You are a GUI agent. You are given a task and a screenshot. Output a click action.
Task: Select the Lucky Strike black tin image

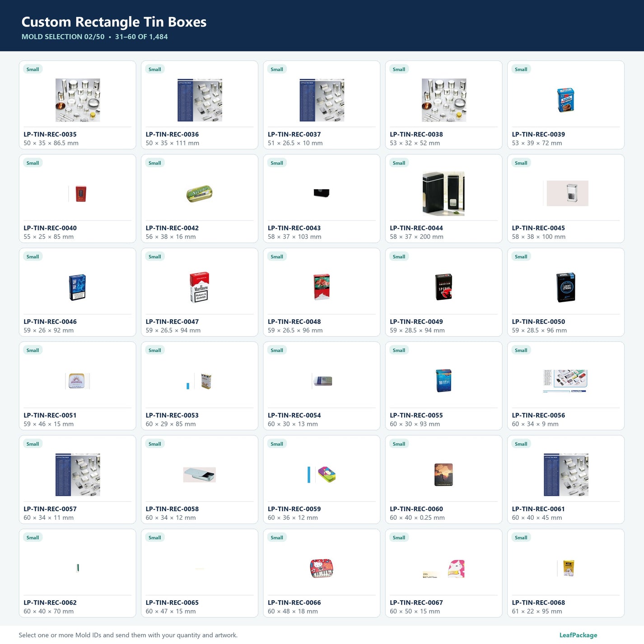566,287
